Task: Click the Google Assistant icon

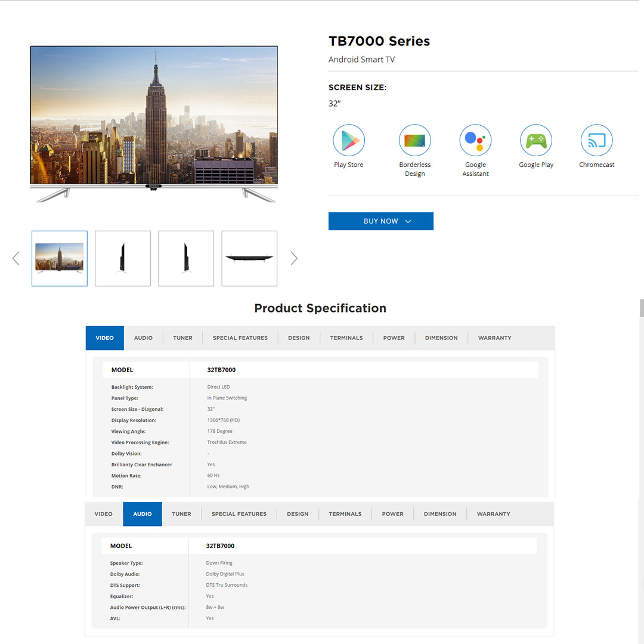Action: click(x=475, y=140)
